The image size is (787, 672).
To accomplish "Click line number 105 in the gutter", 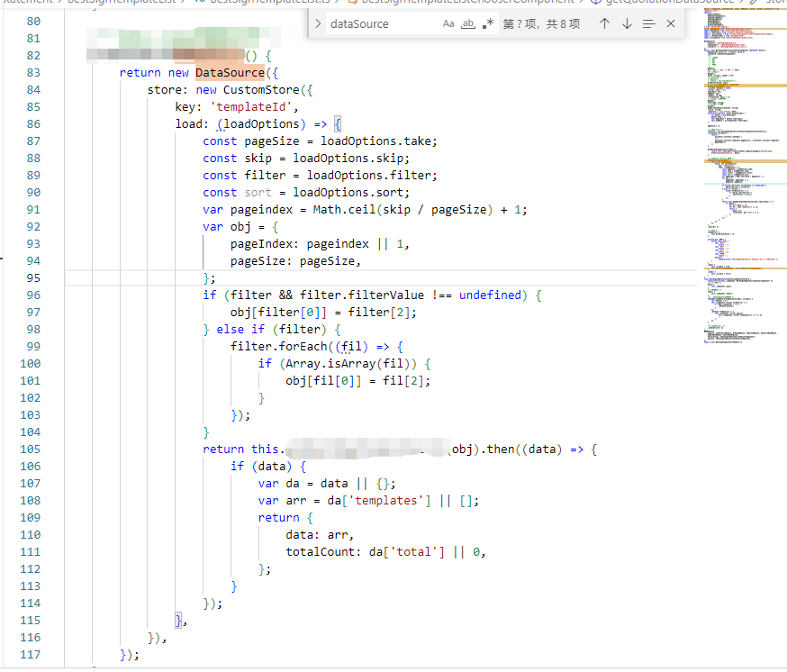I will pos(31,450).
